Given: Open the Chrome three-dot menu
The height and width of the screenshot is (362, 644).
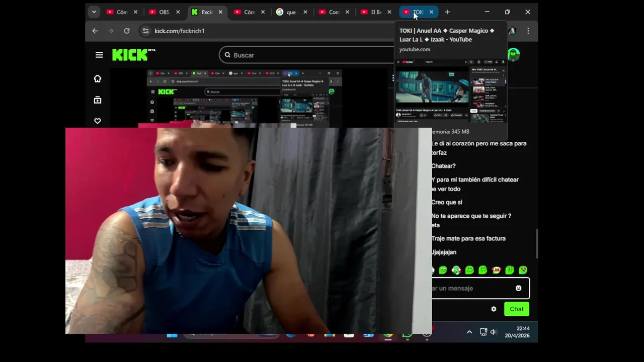Looking at the screenshot, I should tap(528, 31).
